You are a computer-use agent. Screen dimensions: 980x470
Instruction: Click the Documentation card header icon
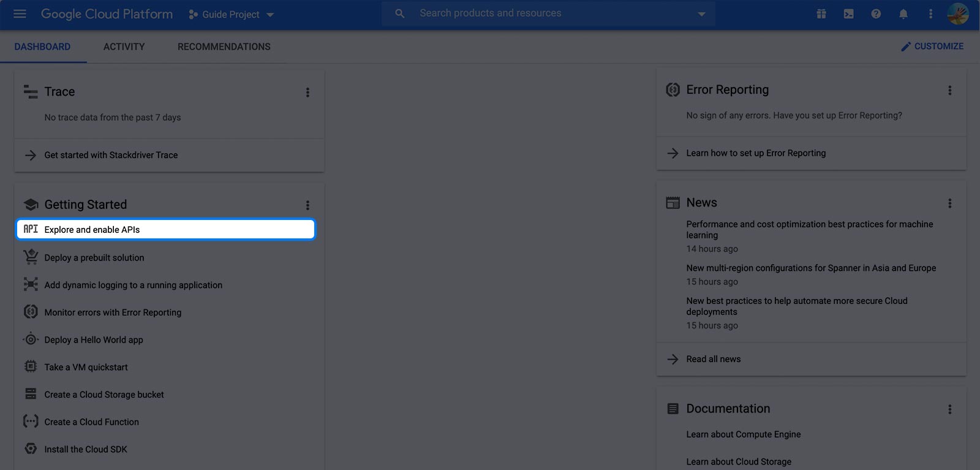coord(673,409)
